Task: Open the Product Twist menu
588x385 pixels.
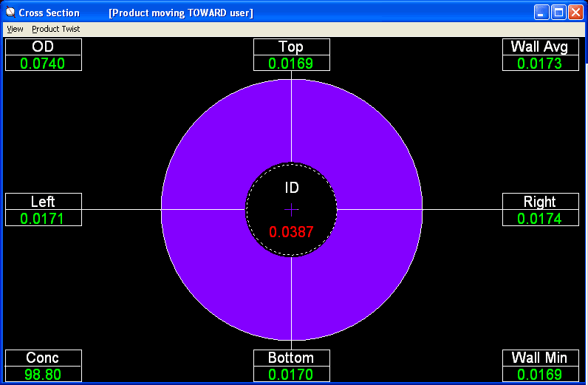Action: [55, 29]
